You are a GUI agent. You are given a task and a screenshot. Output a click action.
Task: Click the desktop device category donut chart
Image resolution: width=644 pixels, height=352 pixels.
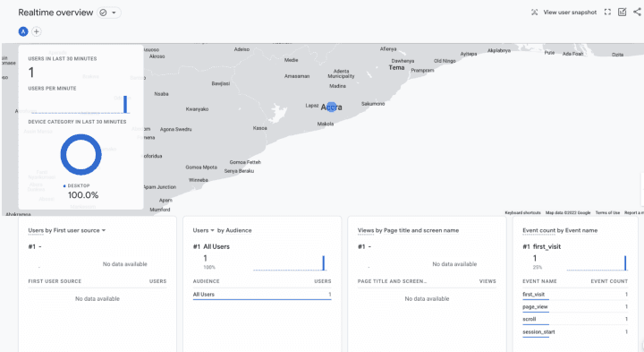pyautogui.click(x=80, y=155)
